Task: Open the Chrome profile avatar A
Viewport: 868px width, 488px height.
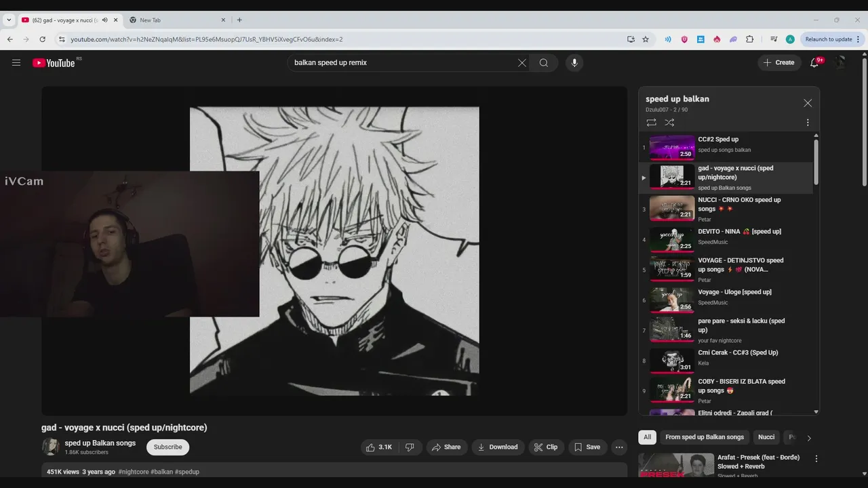Action: point(790,39)
